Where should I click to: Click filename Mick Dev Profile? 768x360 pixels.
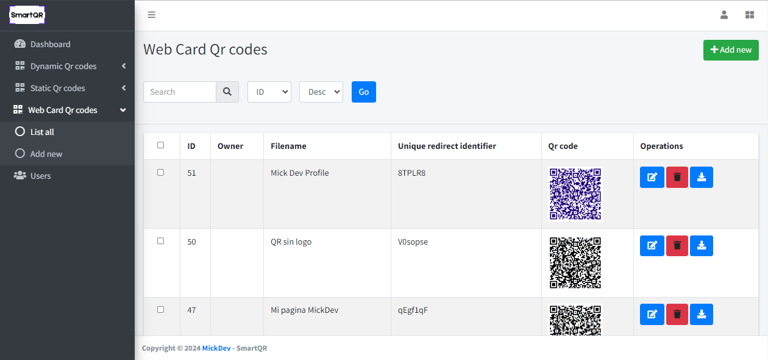click(x=300, y=173)
